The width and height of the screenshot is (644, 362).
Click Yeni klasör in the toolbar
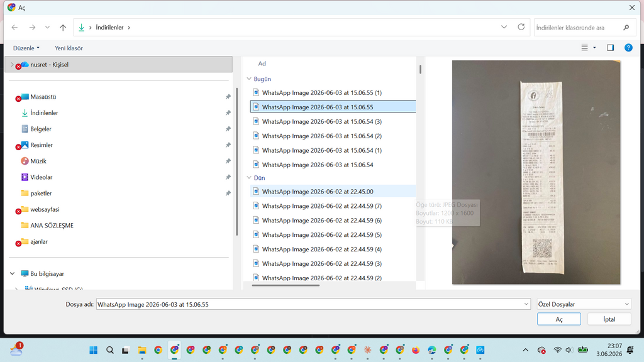(69, 48)
